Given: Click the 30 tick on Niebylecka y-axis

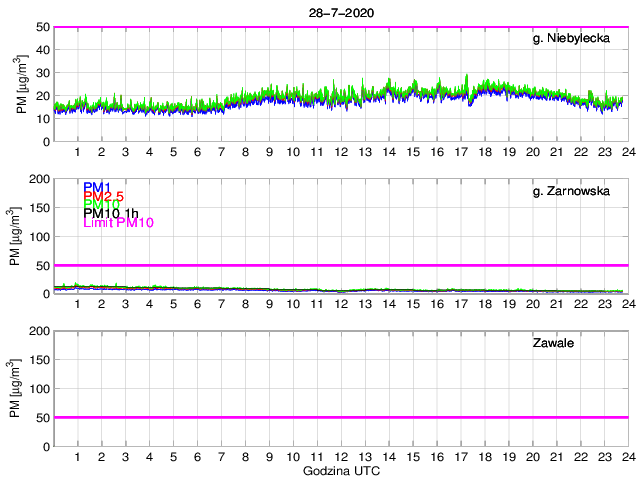Looking at the screenshot, I should tap(42, 73).
